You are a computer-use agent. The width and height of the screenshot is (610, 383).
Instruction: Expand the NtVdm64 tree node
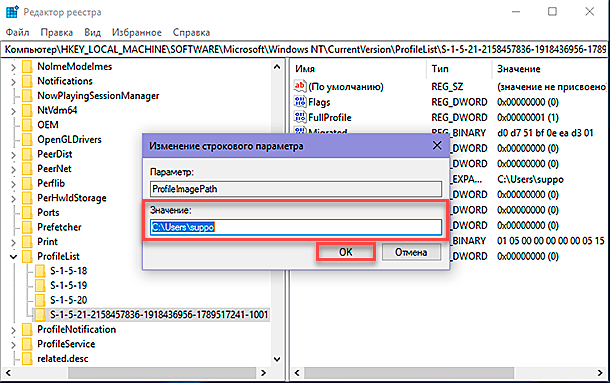(13, 111)
